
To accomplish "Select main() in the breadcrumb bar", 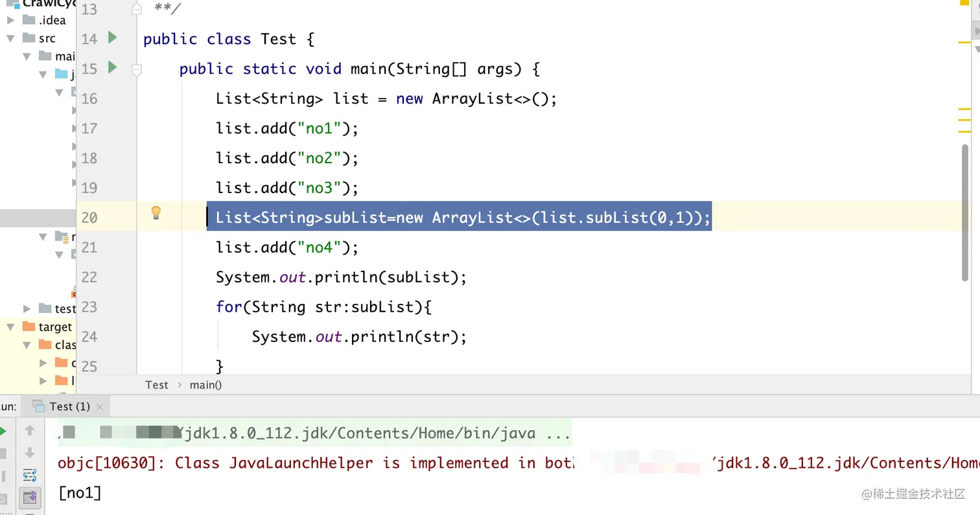I will (x=205, y=385).
